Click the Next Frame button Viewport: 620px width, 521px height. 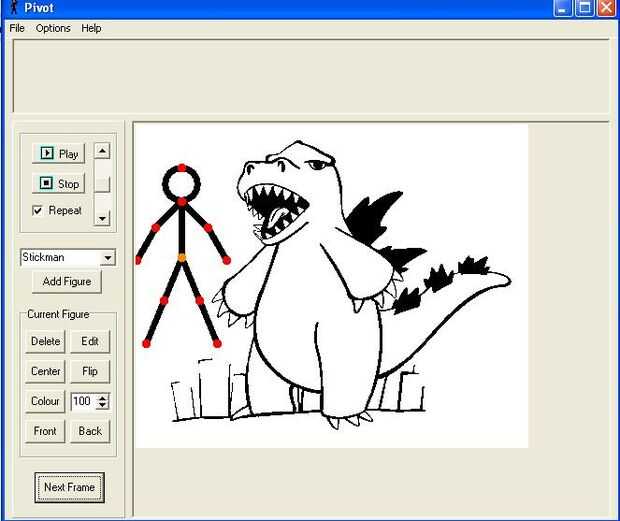click(x=69, y=487)
